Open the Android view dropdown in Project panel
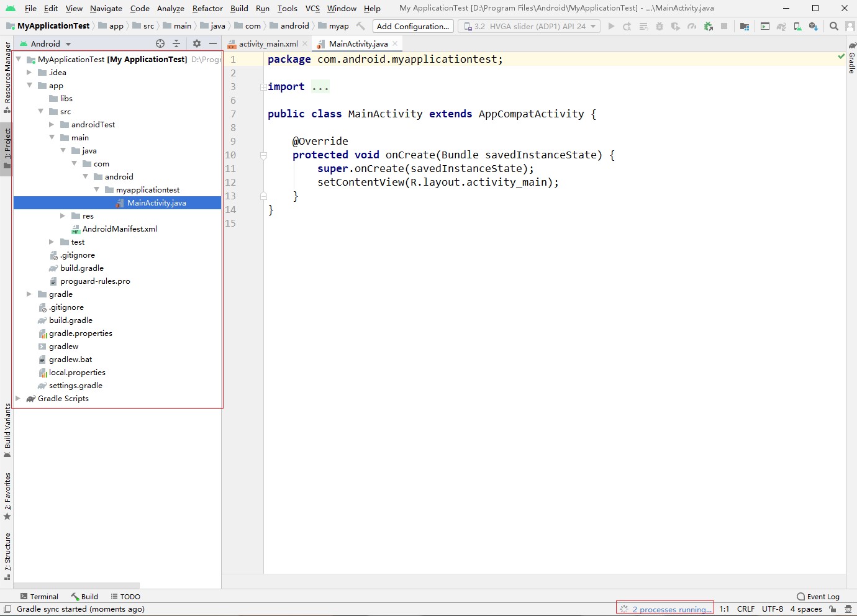 [x=46, y=43]
